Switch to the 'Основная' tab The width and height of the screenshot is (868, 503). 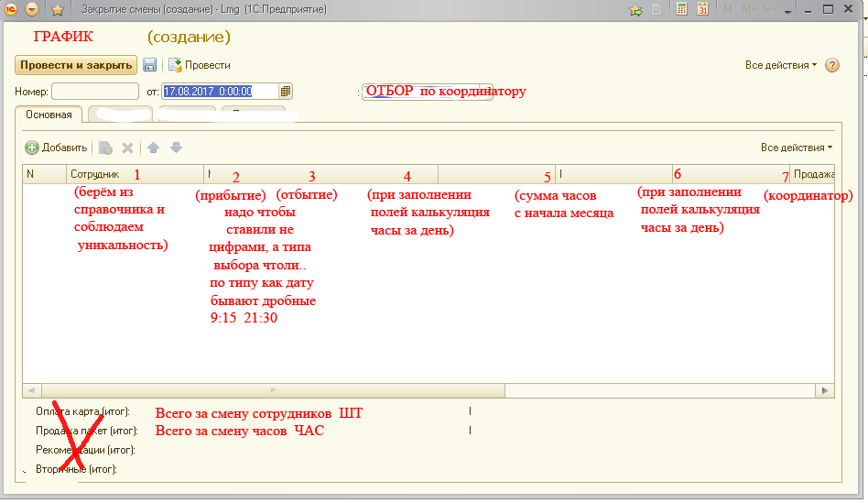point(49,115)
